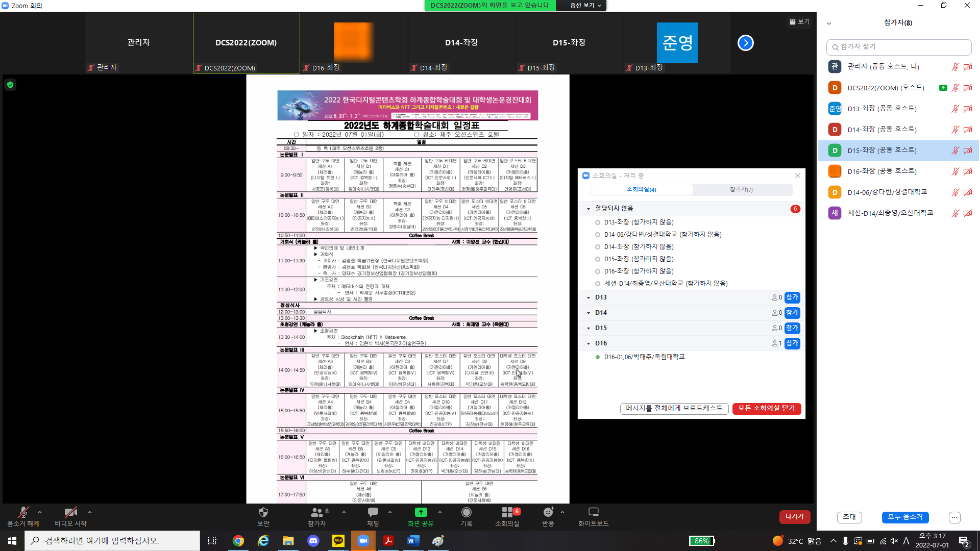Open Discord from the Windows taskbar
This screenshot has width=980, height=551.
pos(313,541)
